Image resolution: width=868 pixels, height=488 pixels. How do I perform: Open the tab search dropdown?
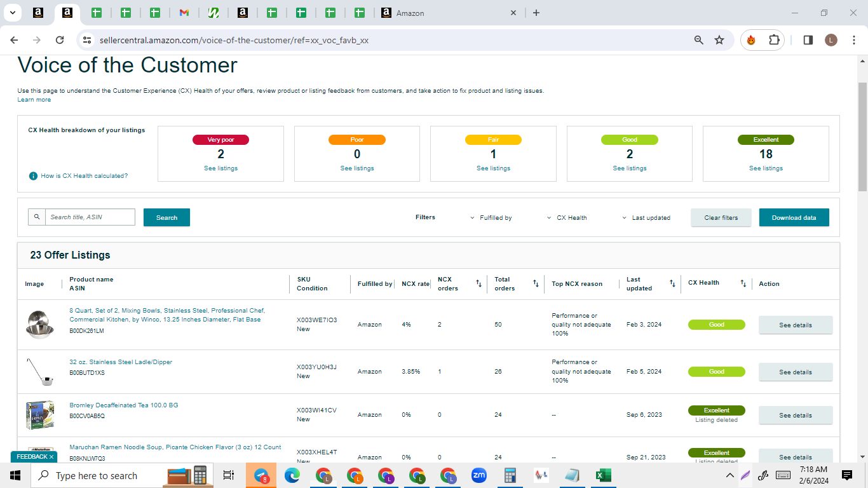point(12,13)
